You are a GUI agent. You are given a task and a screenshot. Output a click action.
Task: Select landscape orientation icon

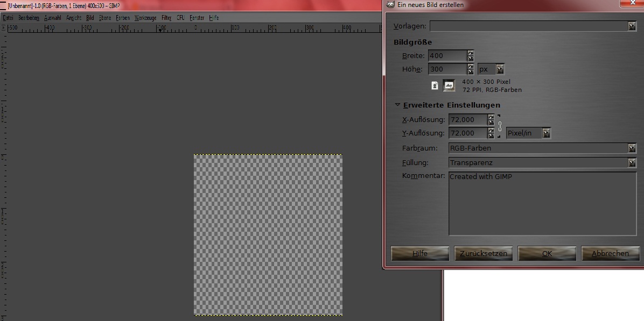tap(449, 85)
